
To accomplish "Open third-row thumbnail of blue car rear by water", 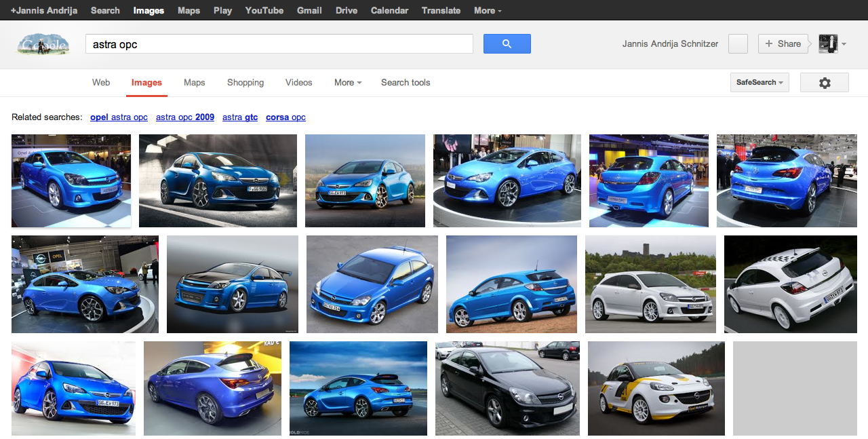I will pos(358,388).
